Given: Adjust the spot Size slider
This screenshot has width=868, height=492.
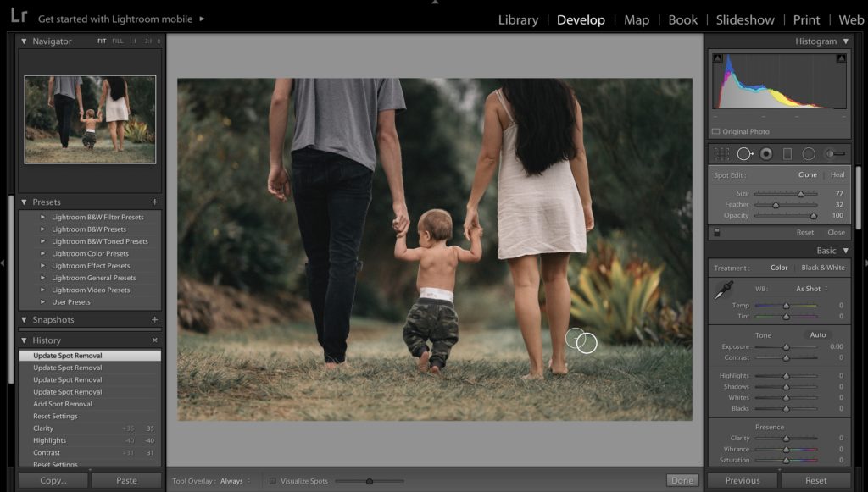Looking at the screenshot, I should [x=800, y=193].
